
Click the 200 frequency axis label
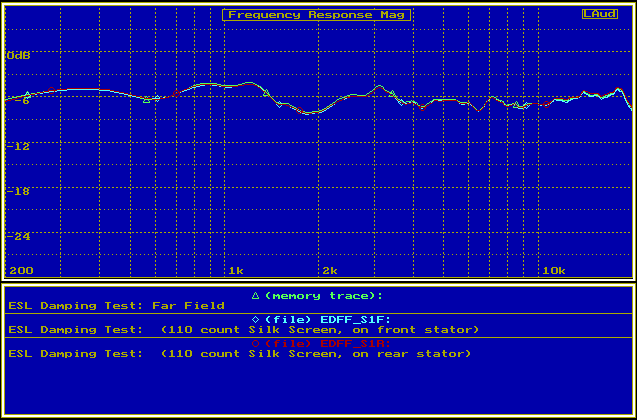(x=21, y=271)
